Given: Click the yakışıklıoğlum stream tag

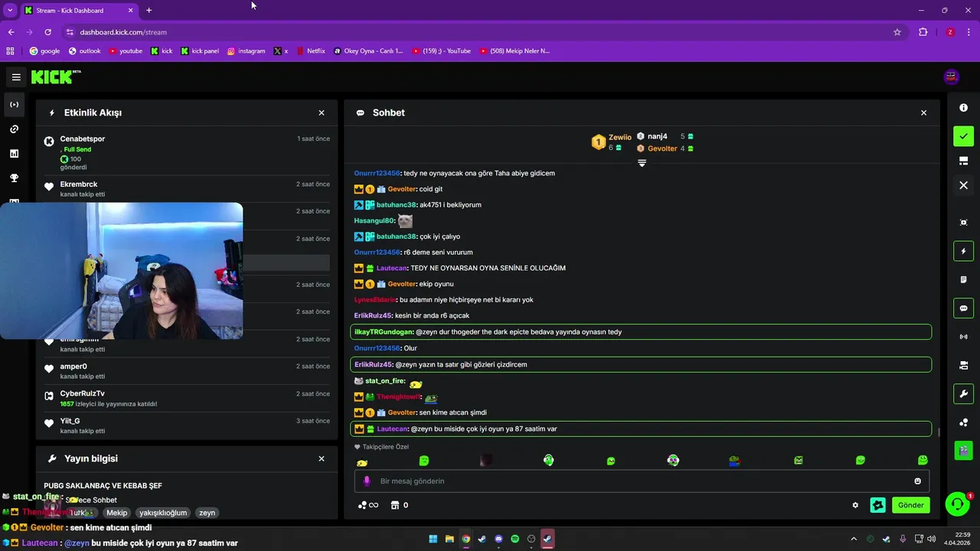Looking at the screenshot, I should 163,513.
